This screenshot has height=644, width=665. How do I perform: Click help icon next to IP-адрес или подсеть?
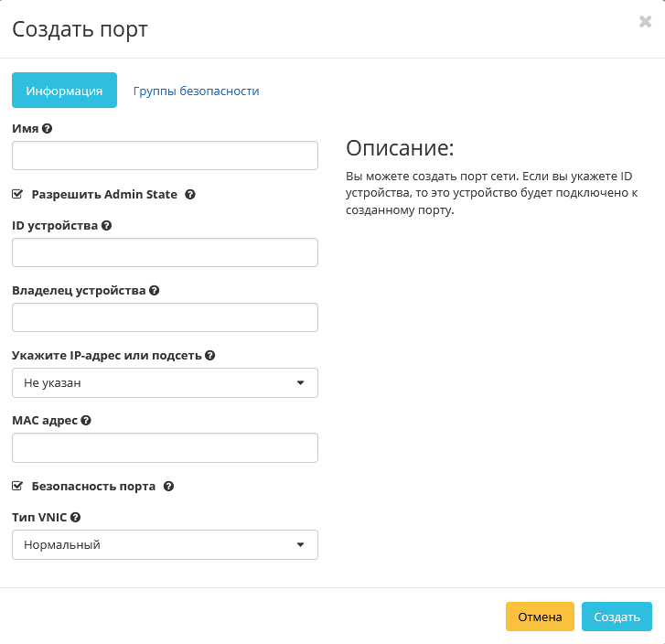[x=210, y=355]
